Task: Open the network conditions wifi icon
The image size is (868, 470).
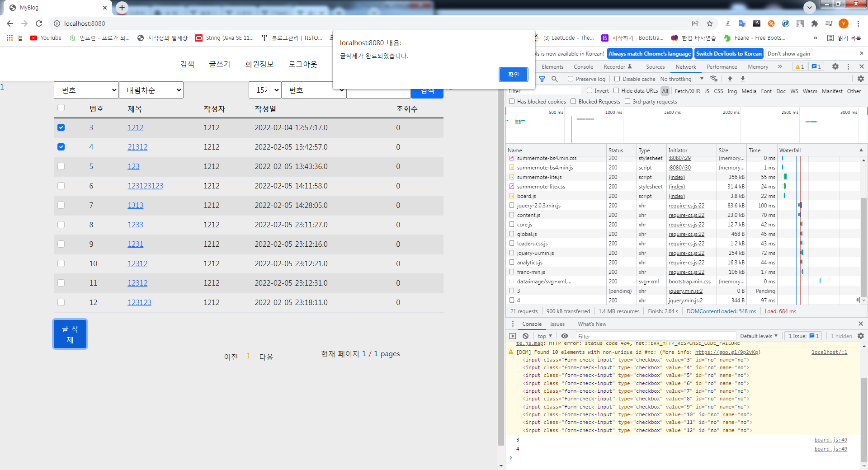Action: point(714,79)
